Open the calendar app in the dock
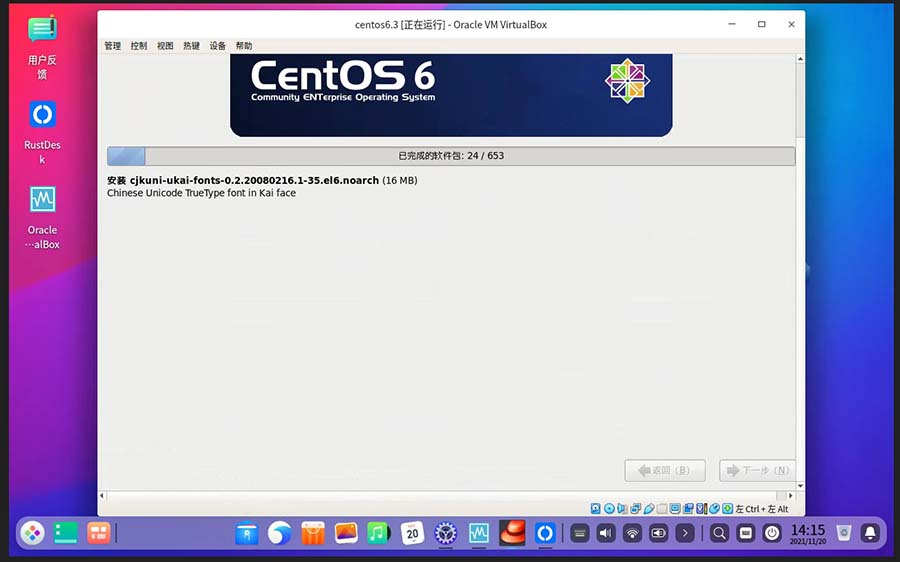900x562 pixels. (412, 533)
